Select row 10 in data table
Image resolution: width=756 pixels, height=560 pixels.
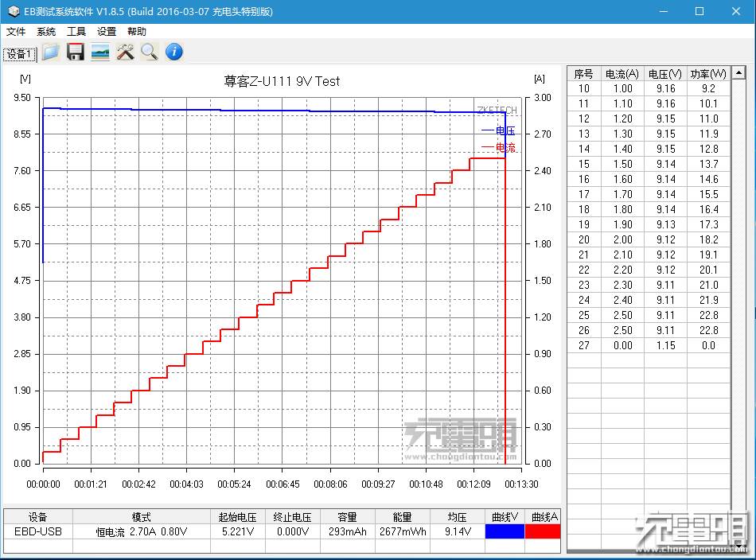coord(649,88)
